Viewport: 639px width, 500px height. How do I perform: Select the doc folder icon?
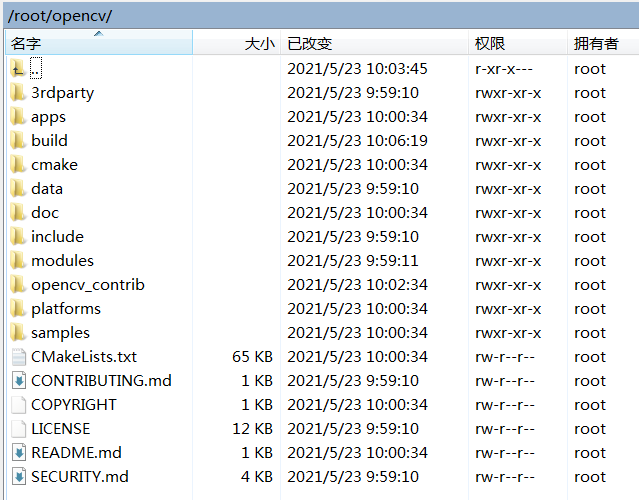[x=18, y=213]
